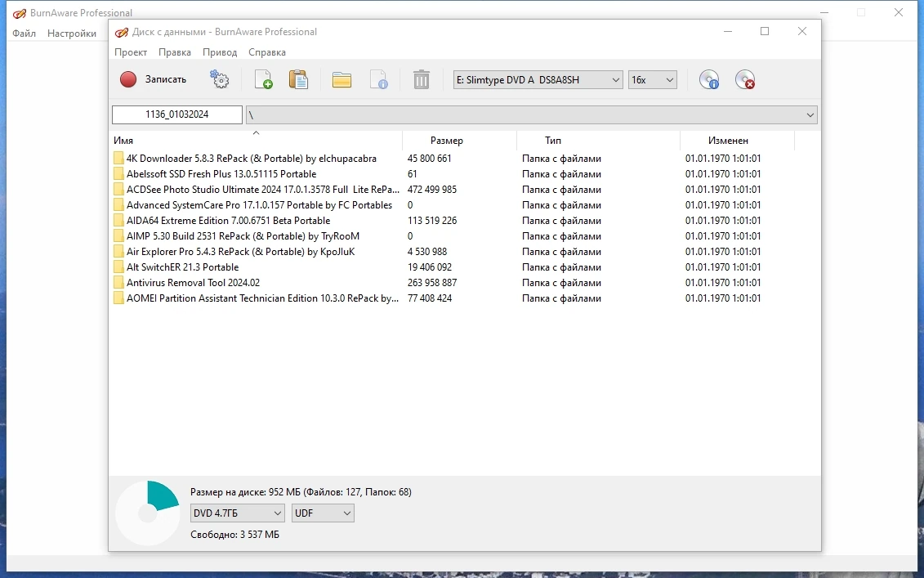Open the DVD 4.7ГБ disc size dropdown
The height and width of the screenshot is (578, 924).
coord(238,513)
